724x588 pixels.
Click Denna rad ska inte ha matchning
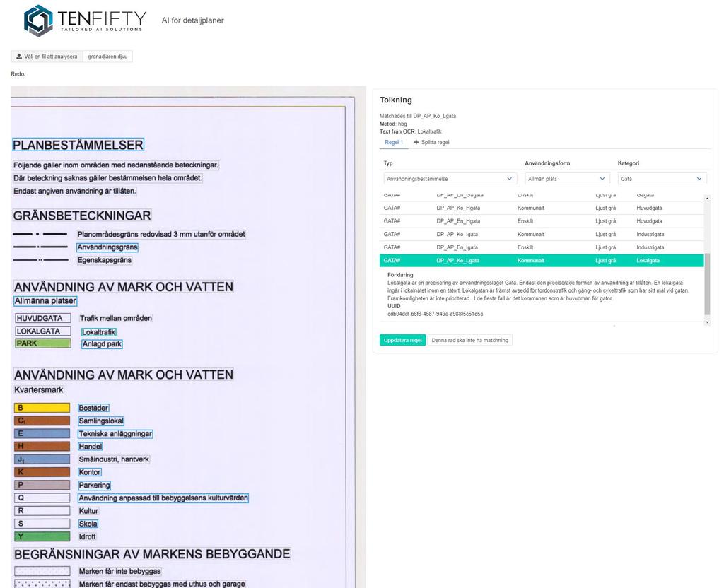tap(469, 340)
